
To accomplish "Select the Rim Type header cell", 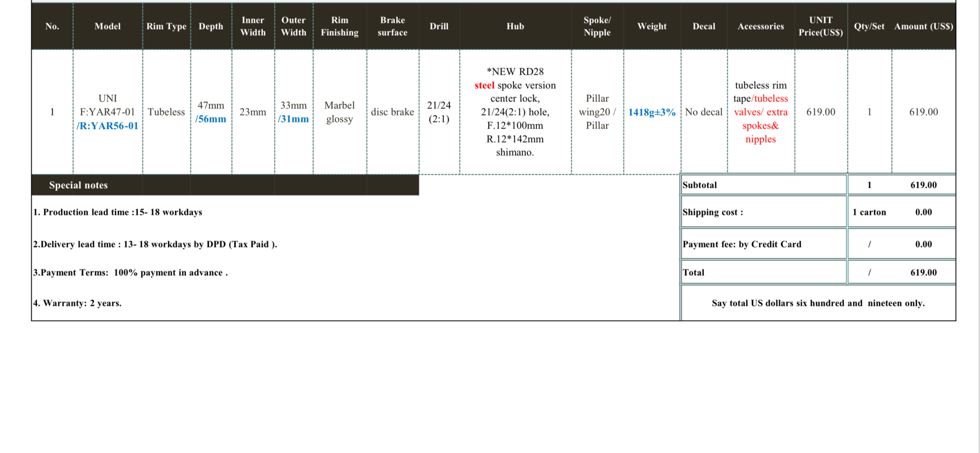I will [166, 26].
